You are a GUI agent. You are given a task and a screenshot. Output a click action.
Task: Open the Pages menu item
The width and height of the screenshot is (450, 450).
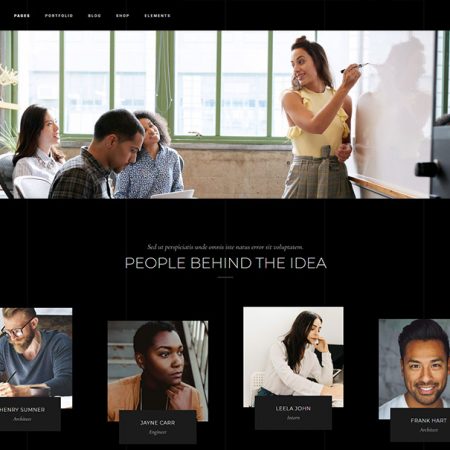[22, 16]
